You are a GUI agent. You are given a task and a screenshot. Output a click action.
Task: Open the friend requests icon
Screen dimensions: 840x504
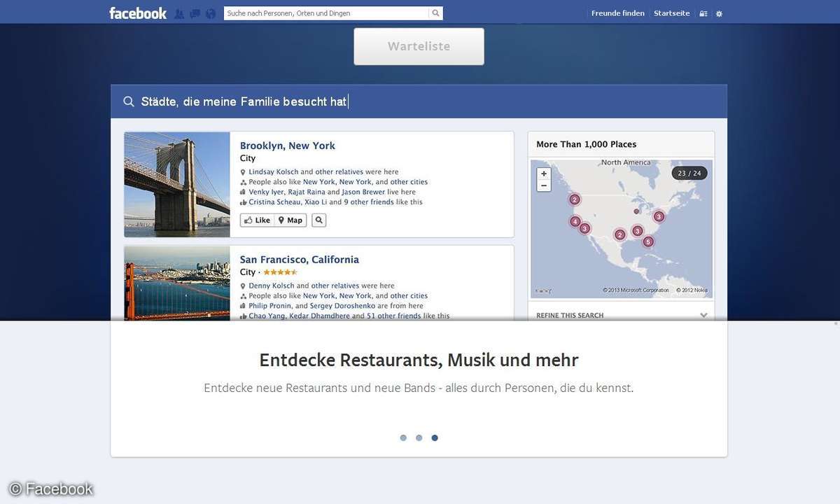pos(179,13)
